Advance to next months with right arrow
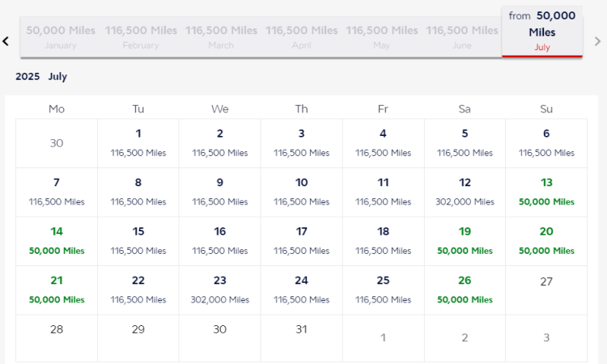The height and width of the screenshot is (364, 607). point(597,41)
